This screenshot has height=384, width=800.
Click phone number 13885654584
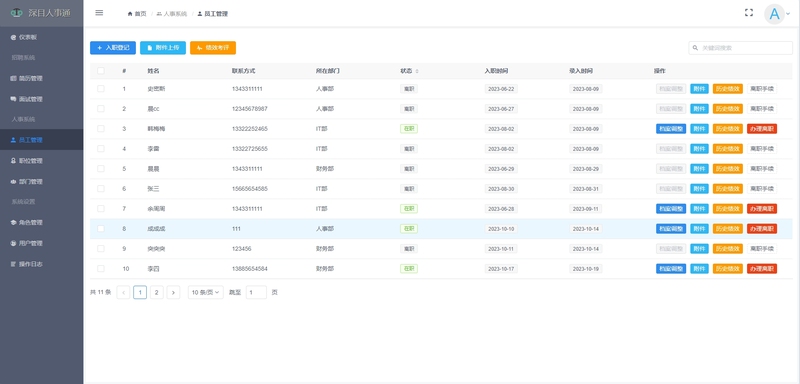[249, 268]
